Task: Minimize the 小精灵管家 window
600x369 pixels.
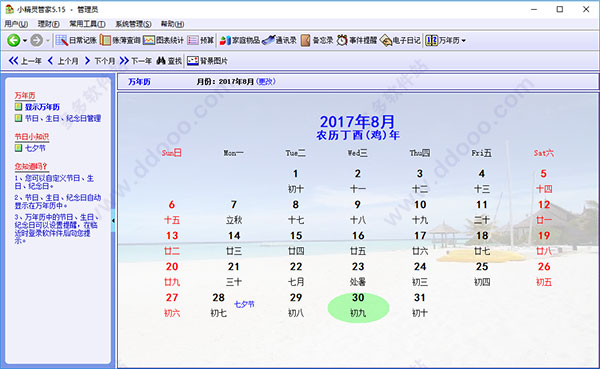Action: coord(534,9)
